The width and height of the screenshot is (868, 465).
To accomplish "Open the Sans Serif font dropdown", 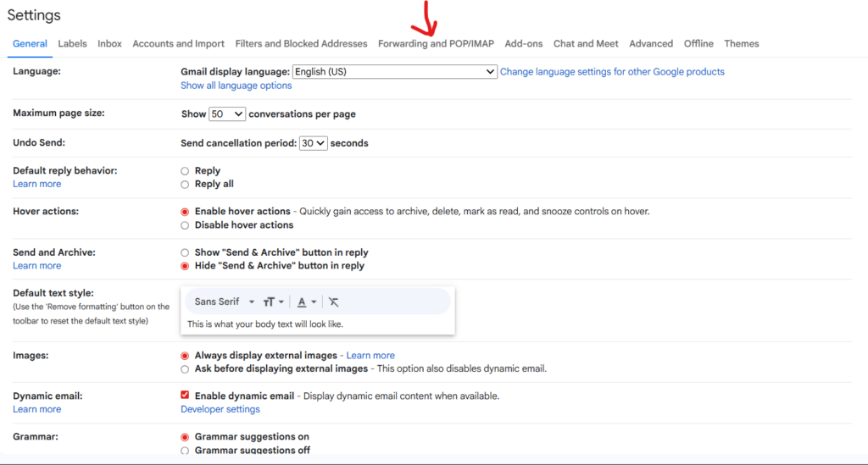I will coord(225,302).
